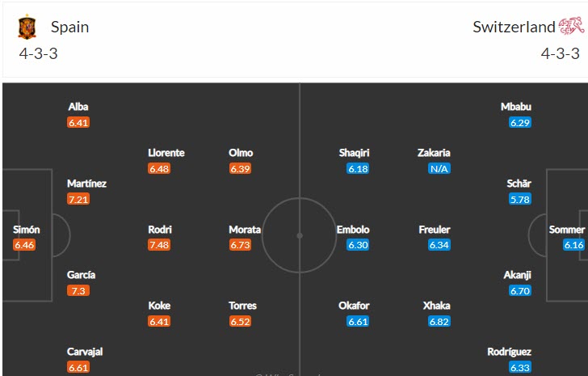
Task: Click Olmo's 6.39 rating badge
Action: click(x=241, y=168)
